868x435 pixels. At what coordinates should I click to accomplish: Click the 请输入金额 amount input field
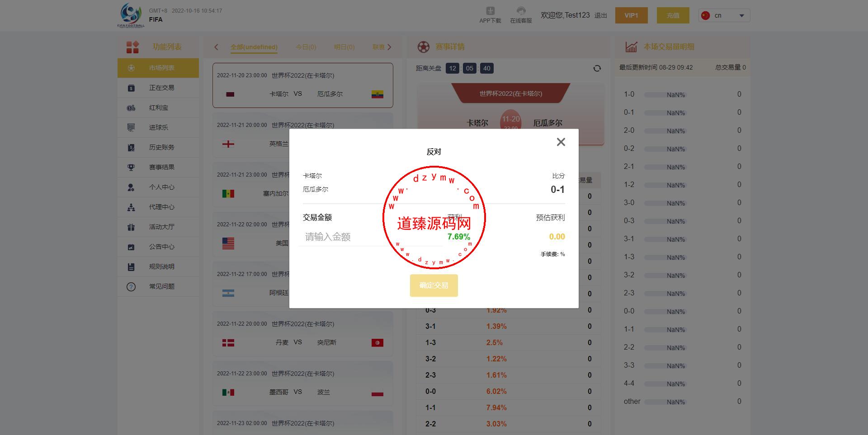tap(371, 237)
